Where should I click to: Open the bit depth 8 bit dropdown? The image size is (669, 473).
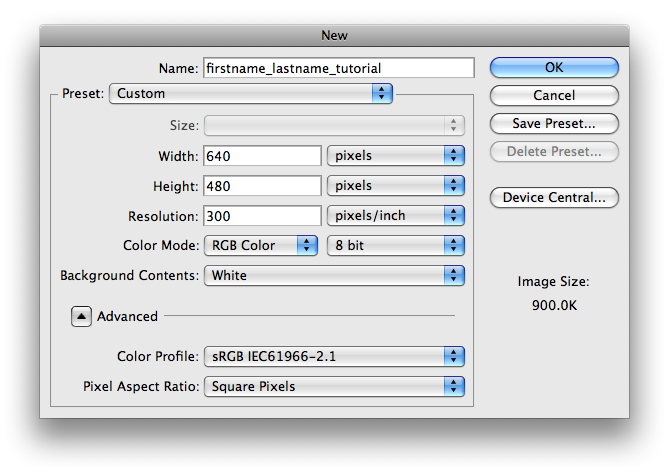click(396, 246)
